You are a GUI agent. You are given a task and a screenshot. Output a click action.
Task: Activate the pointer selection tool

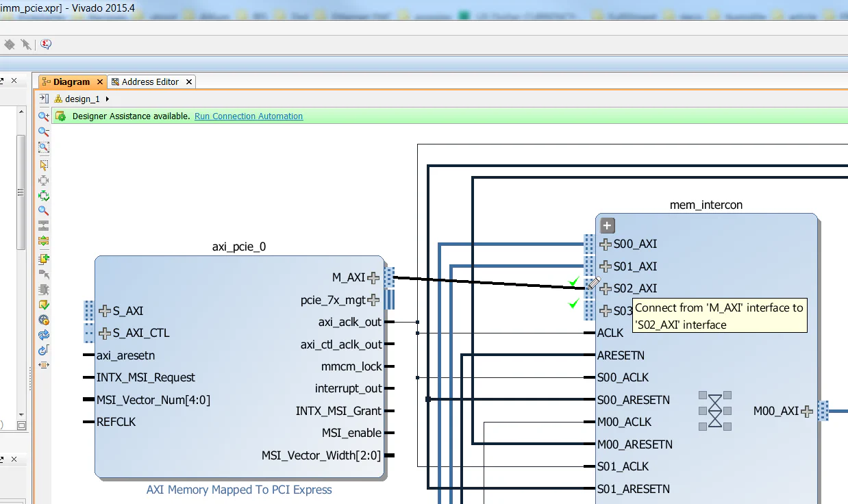[x=43, y=164]
